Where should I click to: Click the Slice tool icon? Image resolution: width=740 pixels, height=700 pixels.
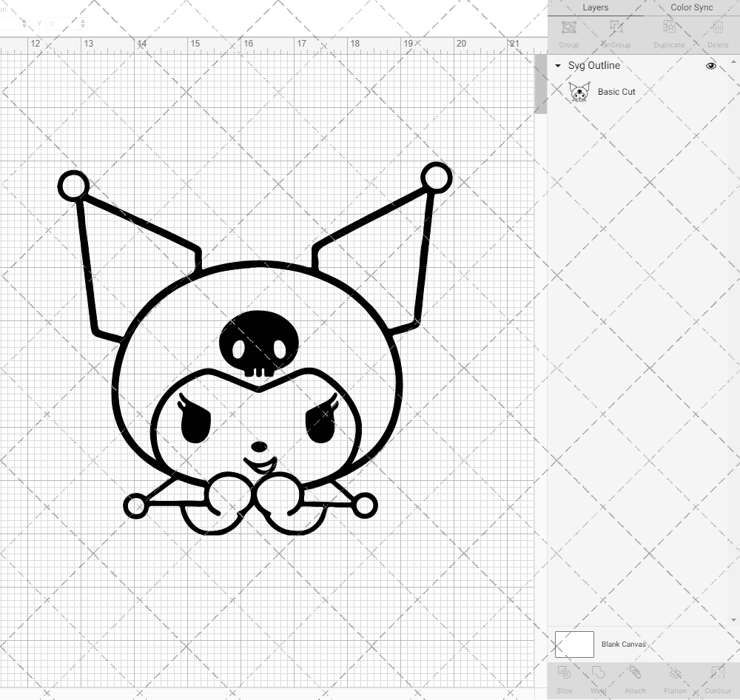565,672
